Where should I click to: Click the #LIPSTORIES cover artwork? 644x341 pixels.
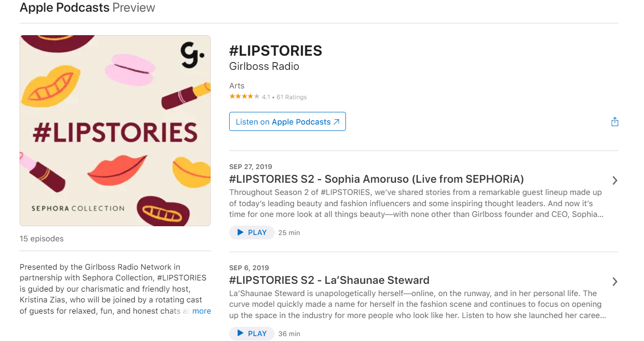[x=115, y=130]
